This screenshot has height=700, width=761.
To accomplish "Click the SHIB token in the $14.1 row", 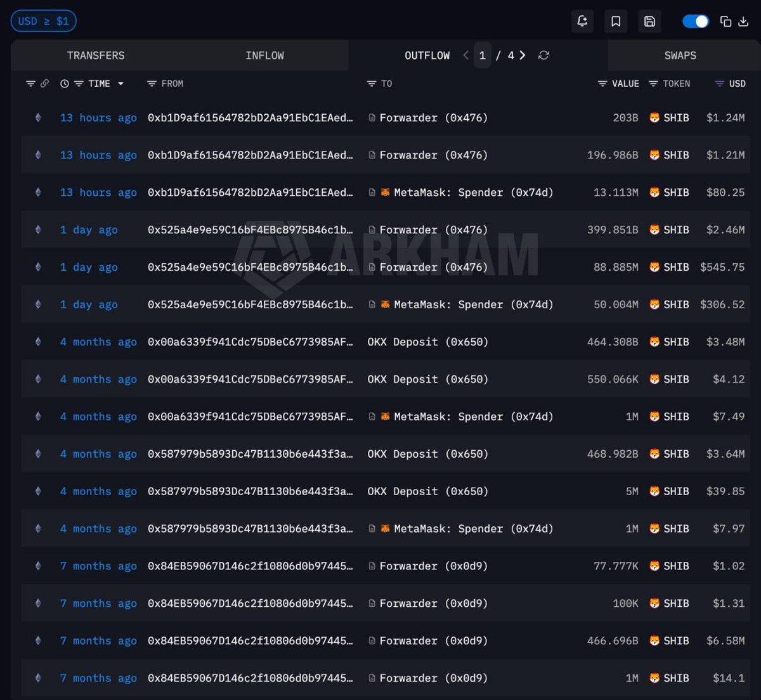I will pyautogui.click(x=669, y=678).
